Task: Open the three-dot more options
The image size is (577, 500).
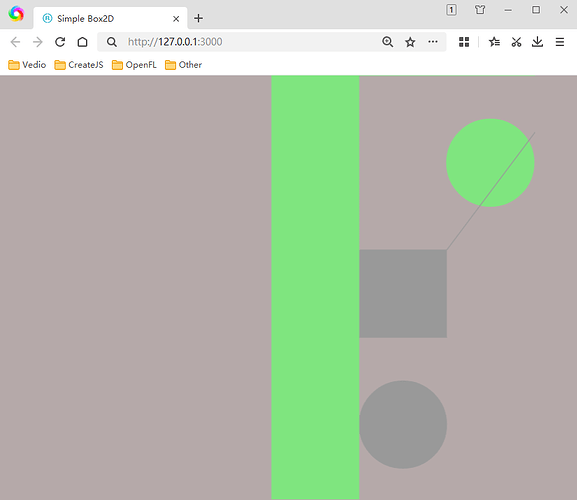Action: (433, 42)
